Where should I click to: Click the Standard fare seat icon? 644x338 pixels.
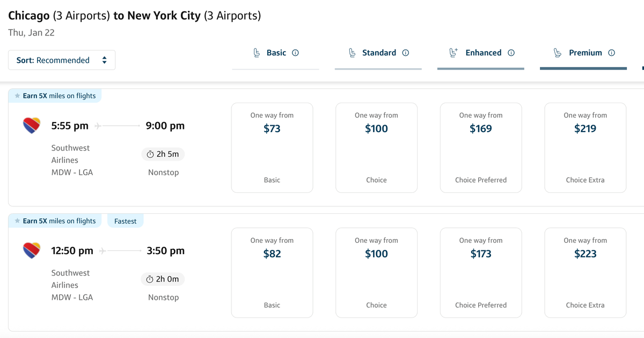point(352,53)
